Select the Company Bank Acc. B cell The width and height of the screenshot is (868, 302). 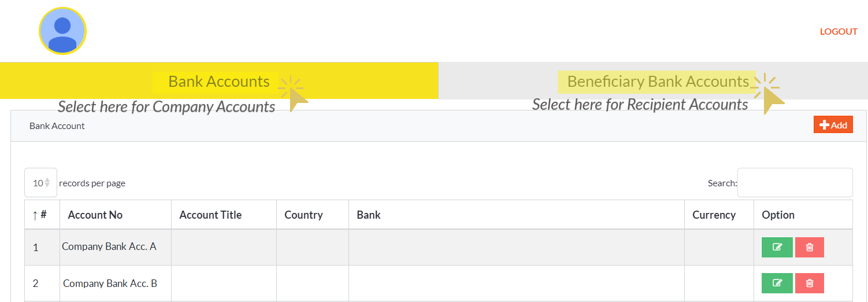110,283
